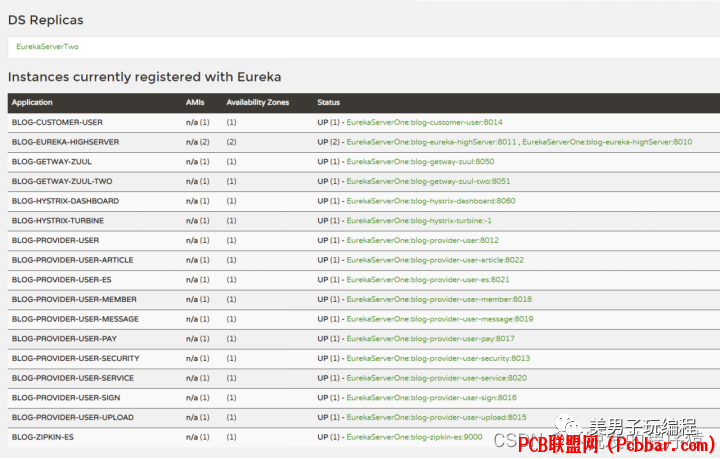Click Instances currently registered with Eureka heading
The image size is (720, 459).
[144, 77]
